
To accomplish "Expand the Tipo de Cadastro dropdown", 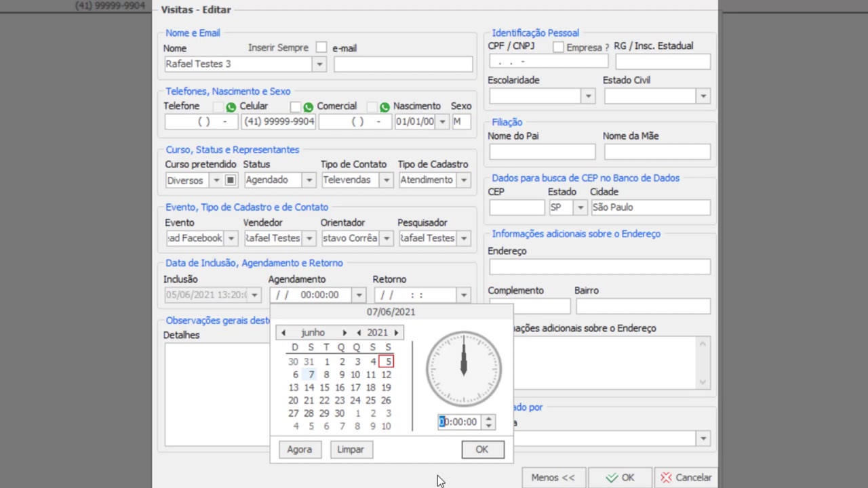I will pos(463,180).
